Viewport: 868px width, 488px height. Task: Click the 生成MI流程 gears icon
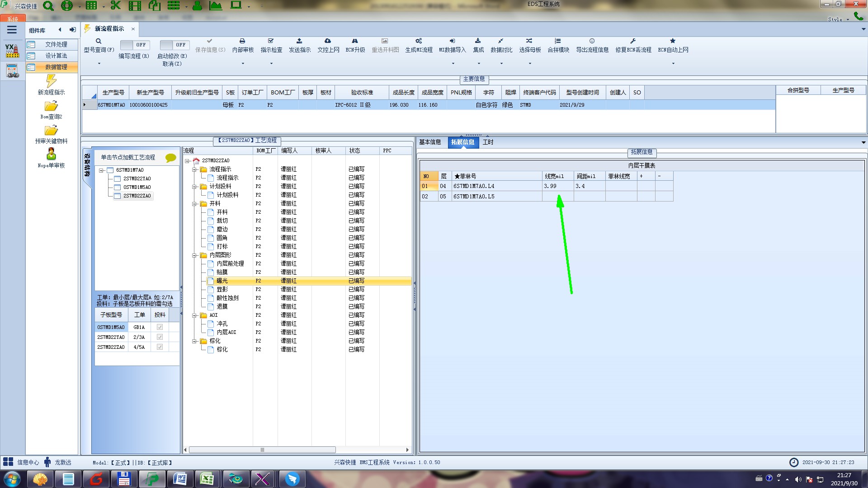419,41
